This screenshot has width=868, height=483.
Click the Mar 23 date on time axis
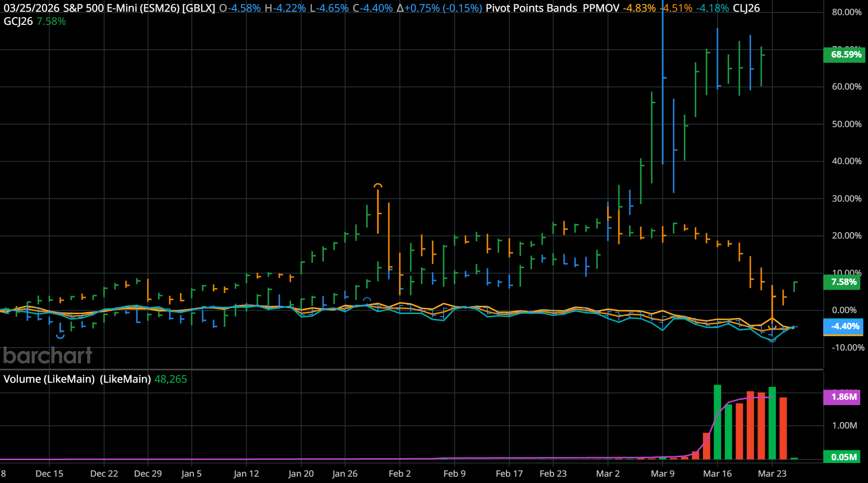[772, 474]
